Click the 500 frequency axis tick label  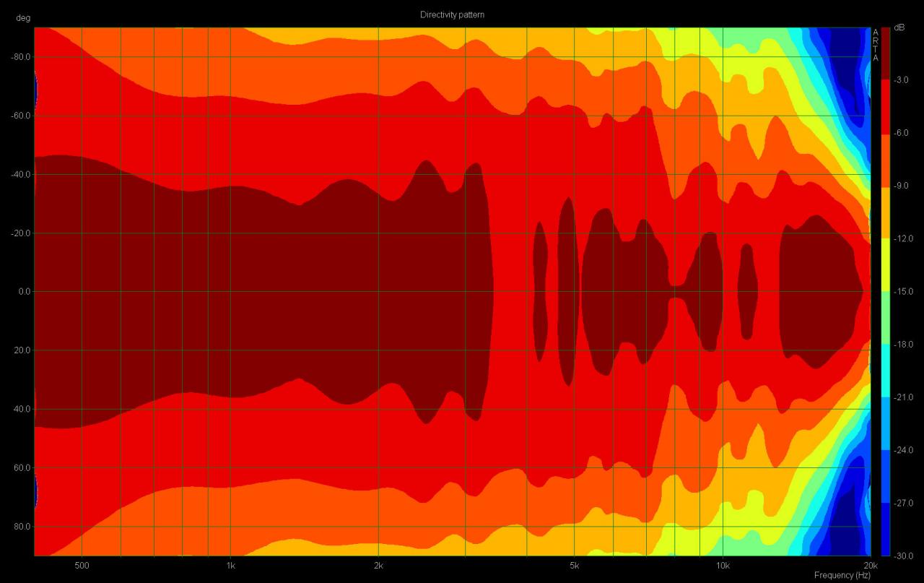coord(82,564)
